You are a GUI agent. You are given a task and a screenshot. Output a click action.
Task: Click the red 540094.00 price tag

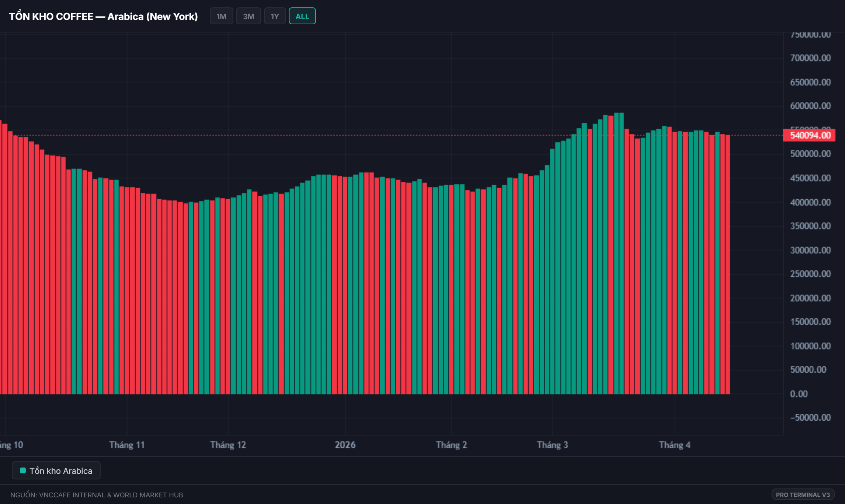pos(810,135)
